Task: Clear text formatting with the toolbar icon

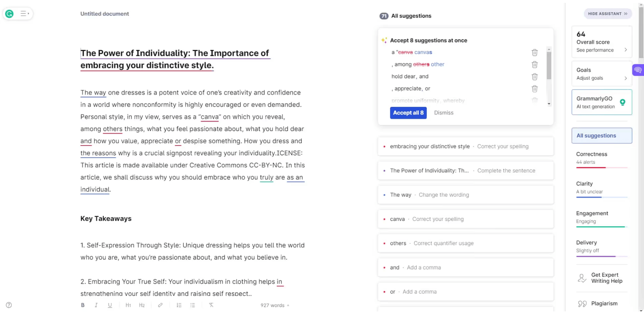Action: [211, 305]
